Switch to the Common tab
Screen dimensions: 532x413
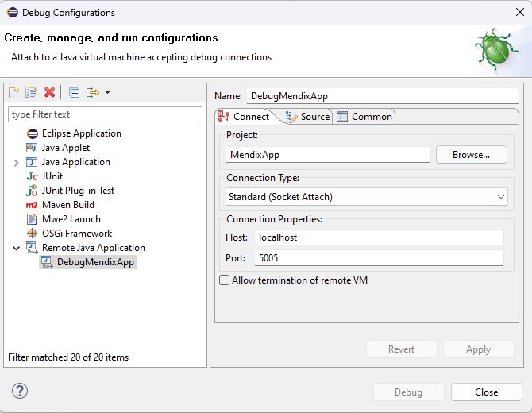pos(364,117)
